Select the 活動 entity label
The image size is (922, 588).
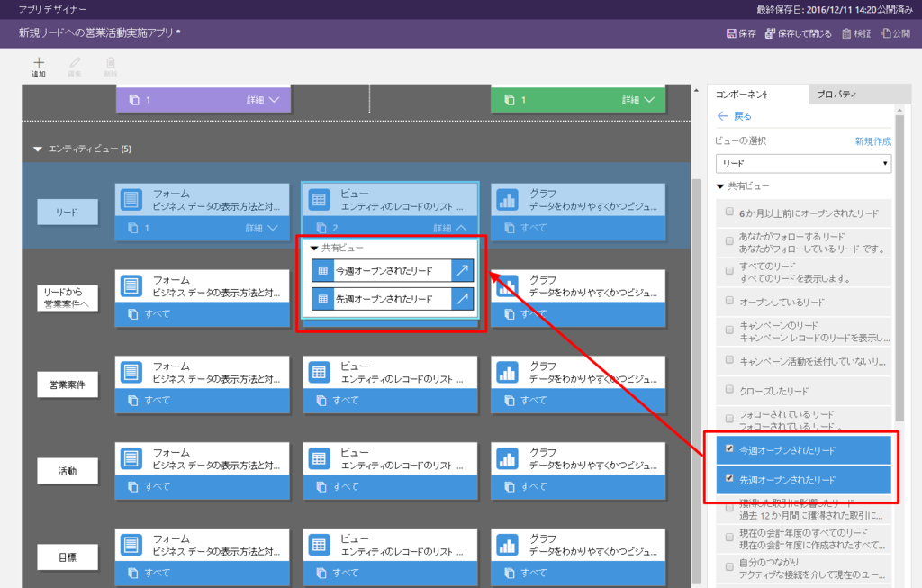point(67,471)
